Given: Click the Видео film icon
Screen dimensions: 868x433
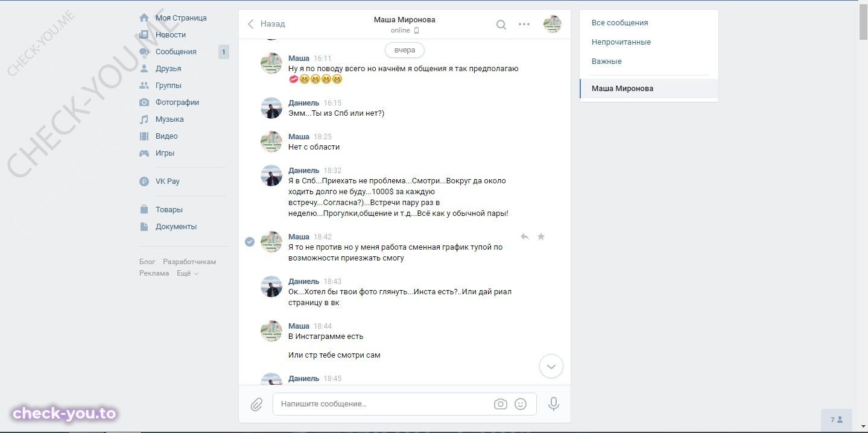Looking at the screenshot, I should [144, 136].
